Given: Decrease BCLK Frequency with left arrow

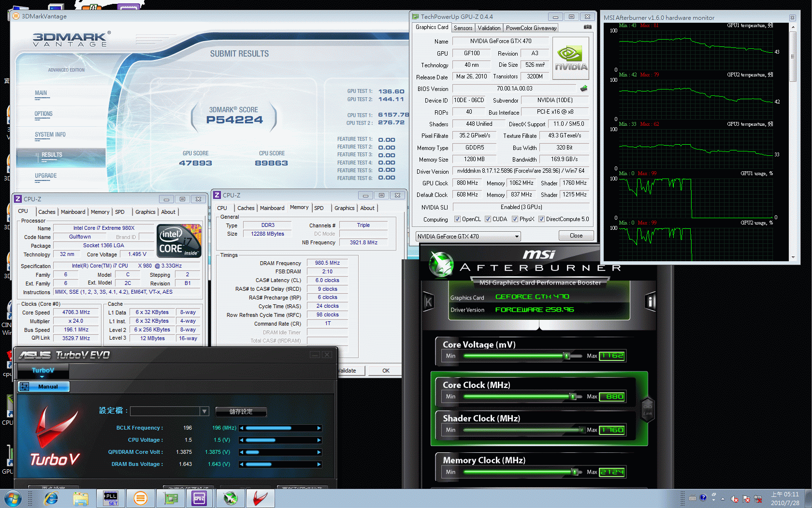Looking at the screenshot, I should (242, 428).
